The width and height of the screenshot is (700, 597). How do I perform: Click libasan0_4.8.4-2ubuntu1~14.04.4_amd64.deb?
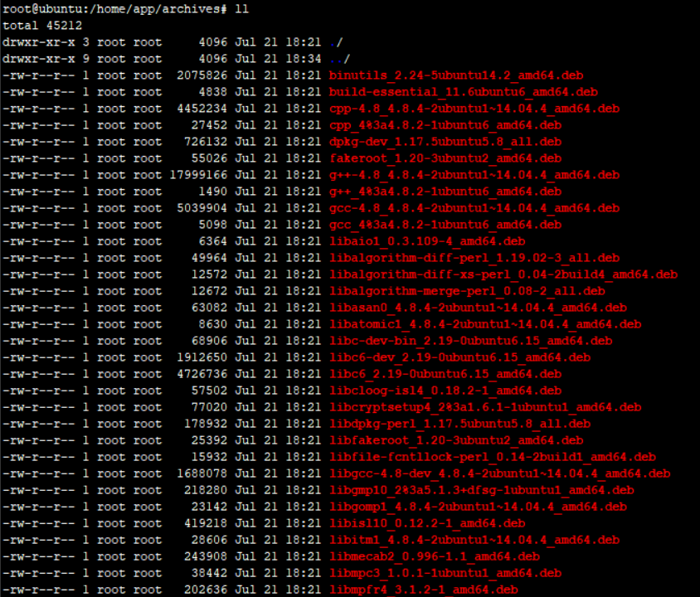(478, 308)
